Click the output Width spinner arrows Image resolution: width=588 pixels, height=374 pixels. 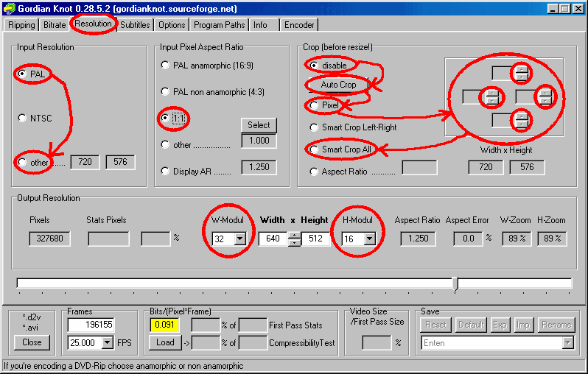point(295,239)
